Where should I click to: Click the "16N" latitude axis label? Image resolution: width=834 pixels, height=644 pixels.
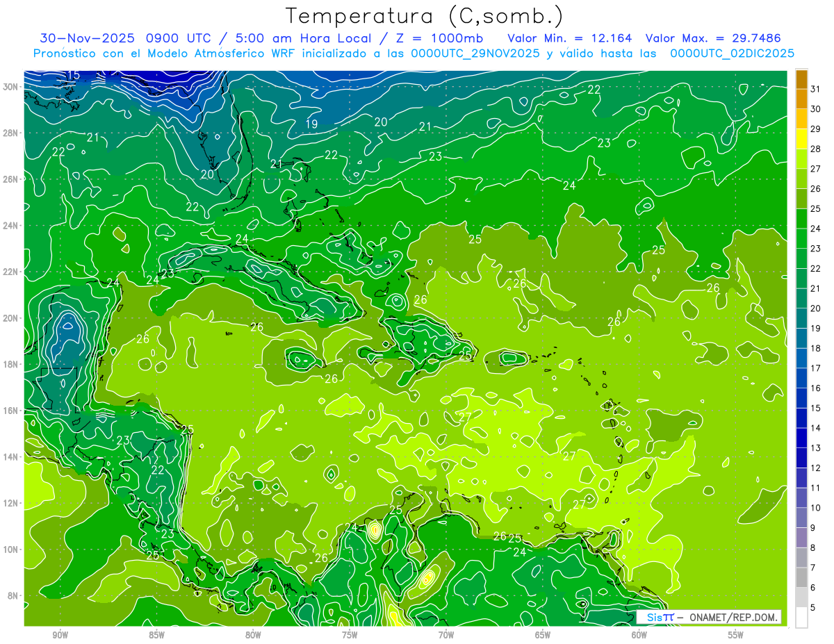tap(11, 411)
